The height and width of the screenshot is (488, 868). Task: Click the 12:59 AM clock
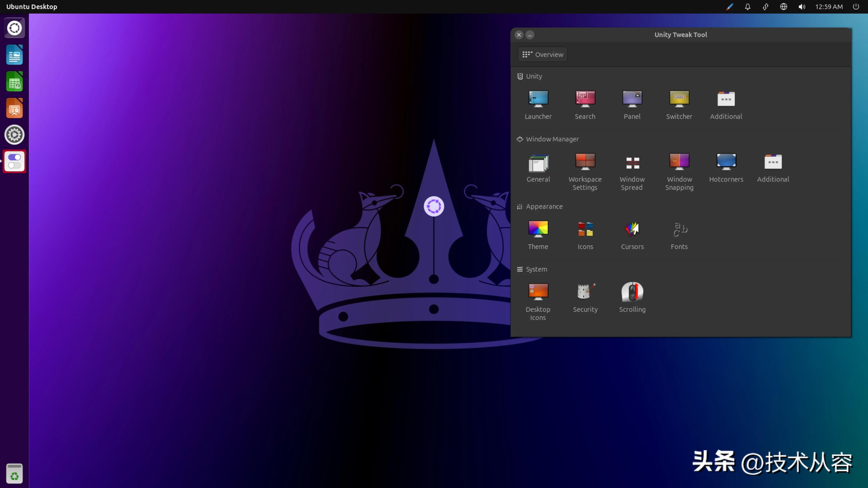829,7
